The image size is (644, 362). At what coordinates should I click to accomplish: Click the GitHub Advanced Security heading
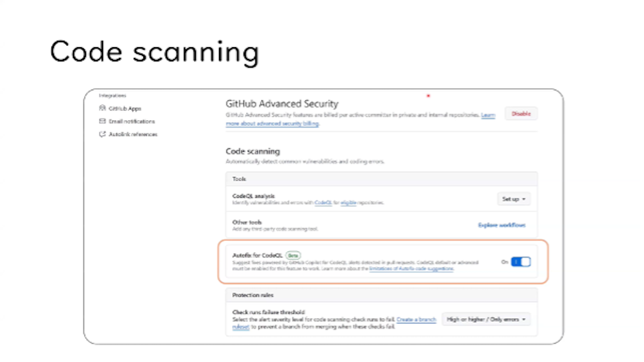click(x=282, y=104)
